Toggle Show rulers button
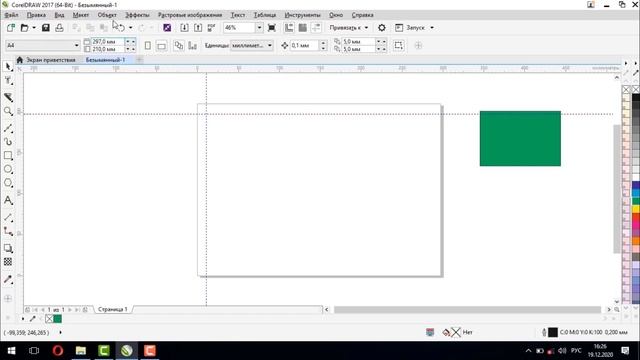 (289, 28)
